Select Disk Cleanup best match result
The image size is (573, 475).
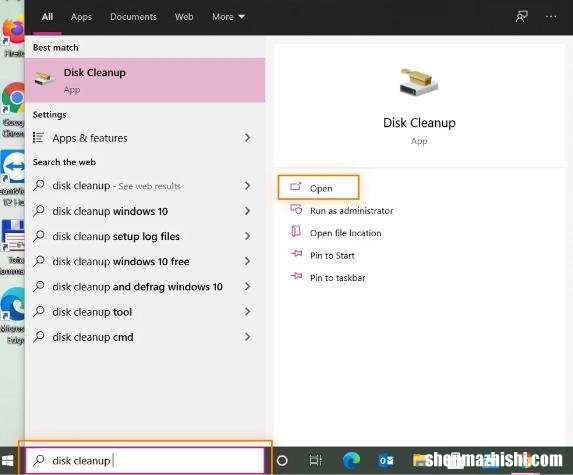pos(145,80)
